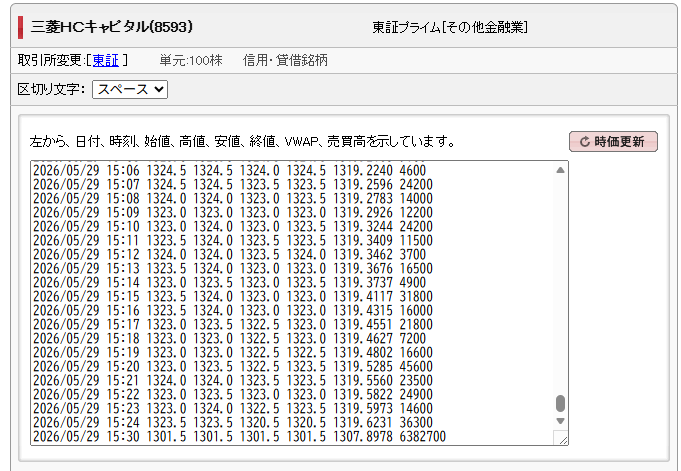Click the textarea resize grip corner
This screenshot has height=471, width=681.
pos(563,440)
